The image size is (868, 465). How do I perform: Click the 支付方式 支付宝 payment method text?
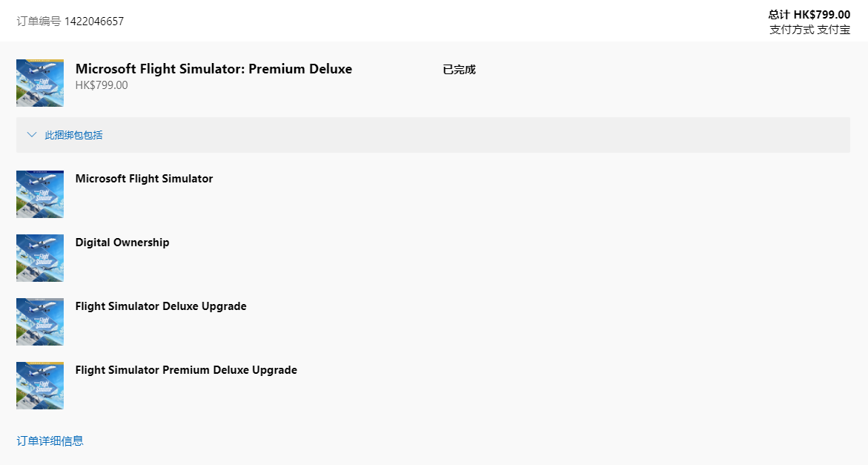[810, 30]
